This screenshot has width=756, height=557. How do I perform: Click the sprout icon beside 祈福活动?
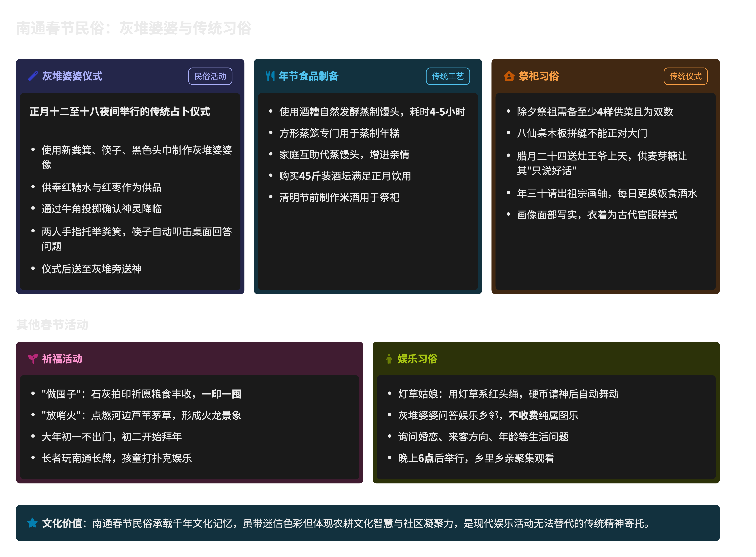(33, 358)
